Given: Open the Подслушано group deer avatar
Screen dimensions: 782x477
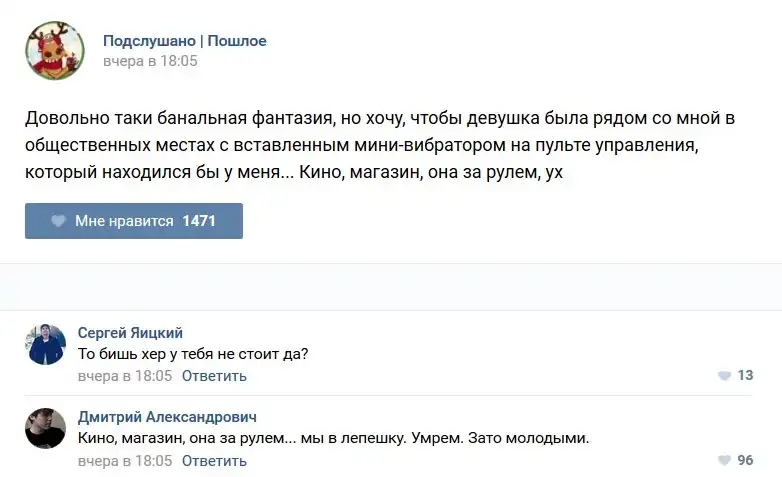Looking at the screenshot, I should pyautogui.click(x=55, y=50).
